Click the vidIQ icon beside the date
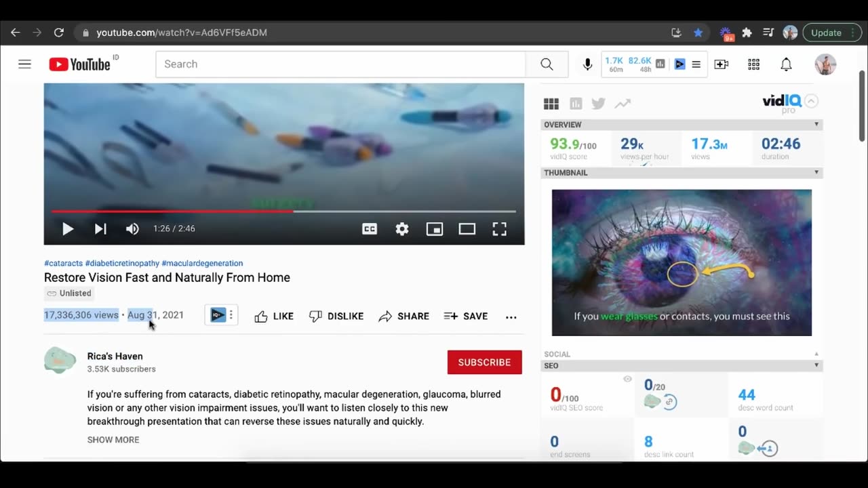The width and height of the screenshot is (868, 488). [x=218, y=315]
